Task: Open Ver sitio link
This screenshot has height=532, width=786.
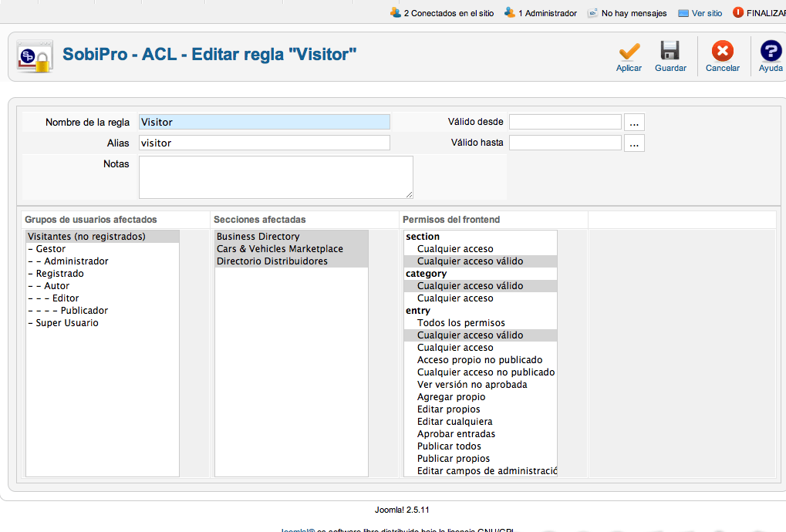Action: tap(707, 14)
